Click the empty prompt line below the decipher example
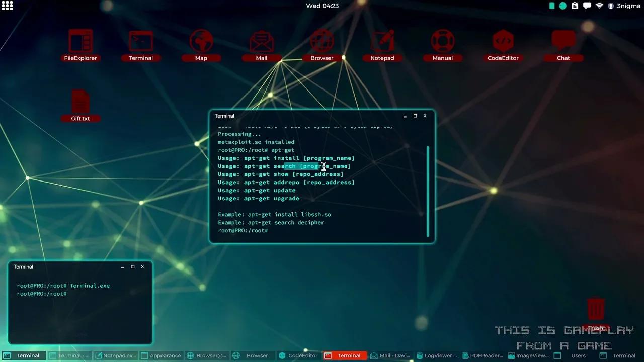 click(x=243, y=231)
